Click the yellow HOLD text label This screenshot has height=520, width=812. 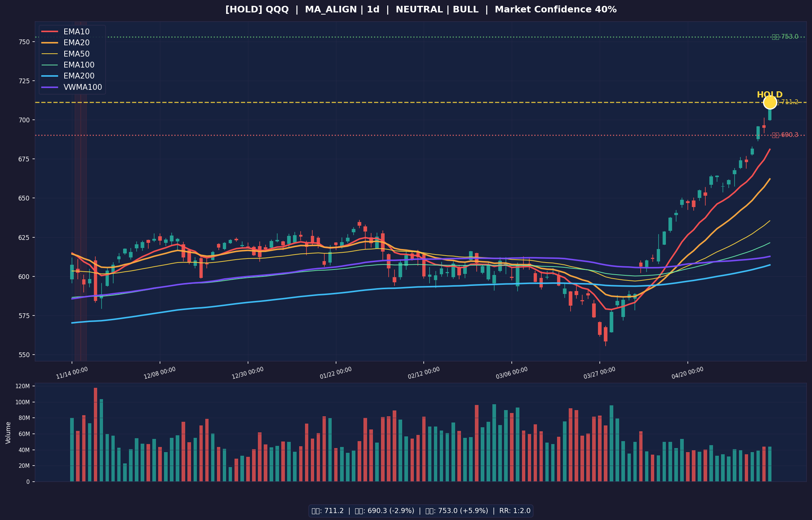pos(770,95)
